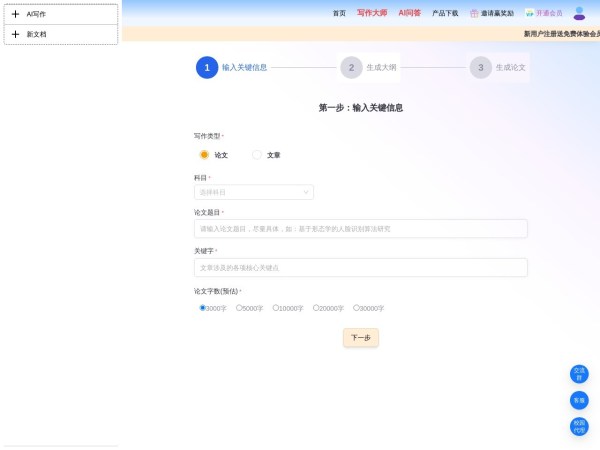This screenshot has width=600, height=450.
Task: Open the 产品下载 navigation item
Action: tap(445, 14)
